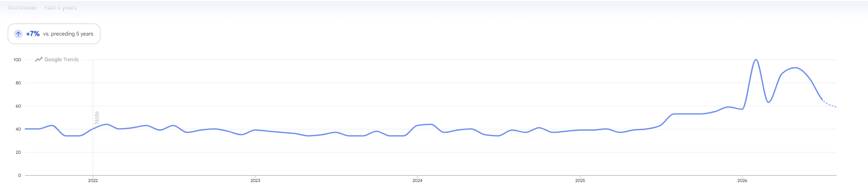Click the 0 label on y-axis

coord(20,176)
